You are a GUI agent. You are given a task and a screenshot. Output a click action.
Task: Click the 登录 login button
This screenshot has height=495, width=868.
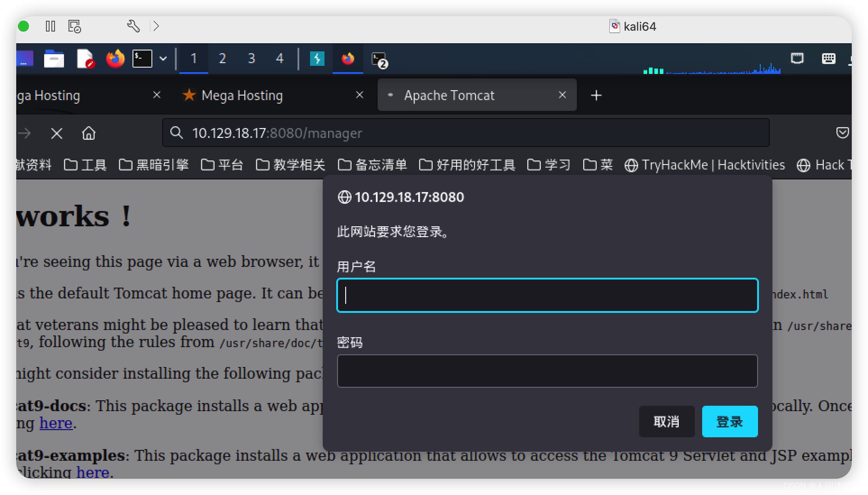pos(730,422)
